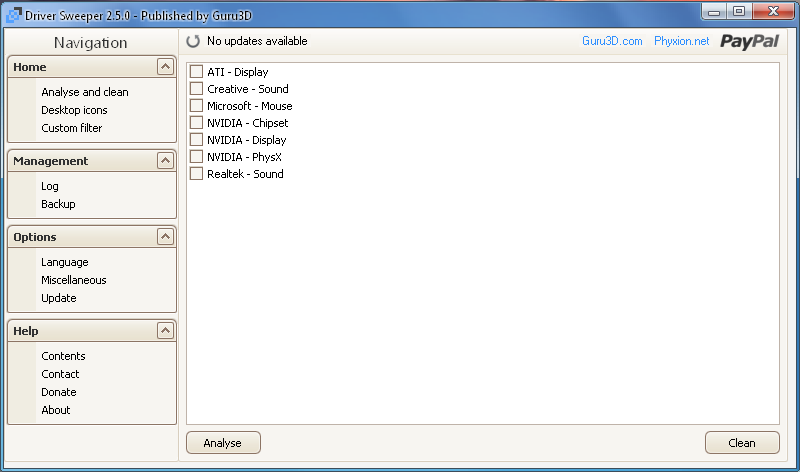Collapse the Options navigation section
Image resolution: width=800 pixels, height=472 pixels.
click(x=165, y=237)
